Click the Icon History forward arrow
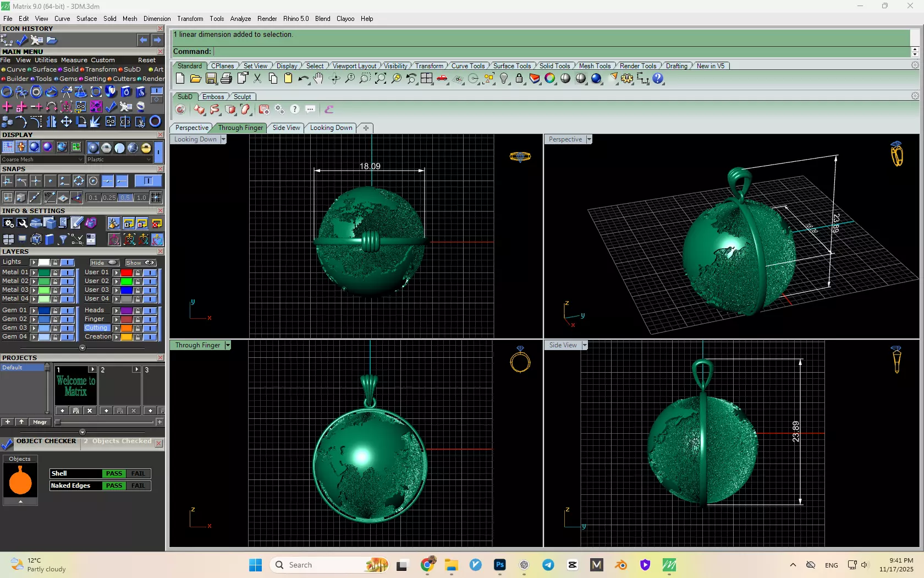Image resolution: width=924 pixels, height=578 pixels. click(157, 40)
